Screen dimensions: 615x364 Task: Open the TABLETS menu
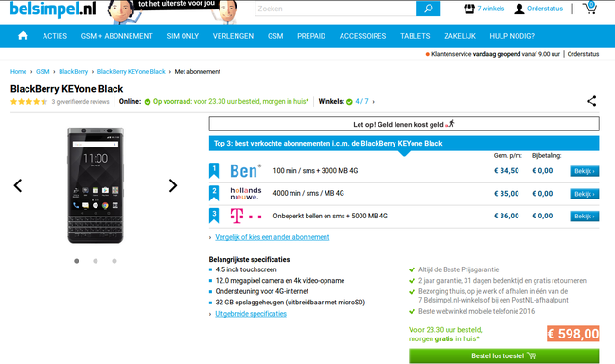[415, 36]
